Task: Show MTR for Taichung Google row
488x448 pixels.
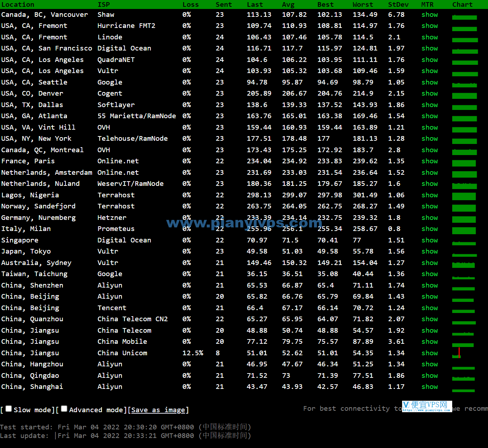Action: (x=430, y=274)
